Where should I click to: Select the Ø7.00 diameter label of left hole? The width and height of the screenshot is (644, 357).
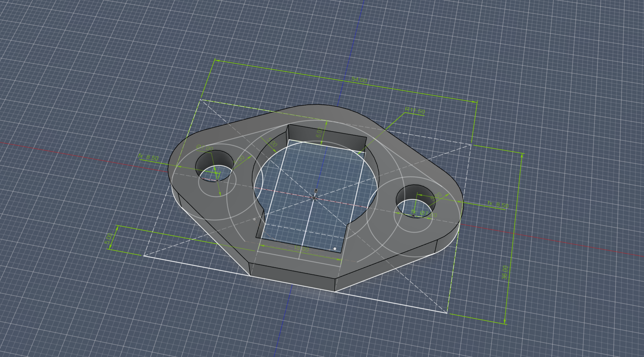[x=205, y=148]
